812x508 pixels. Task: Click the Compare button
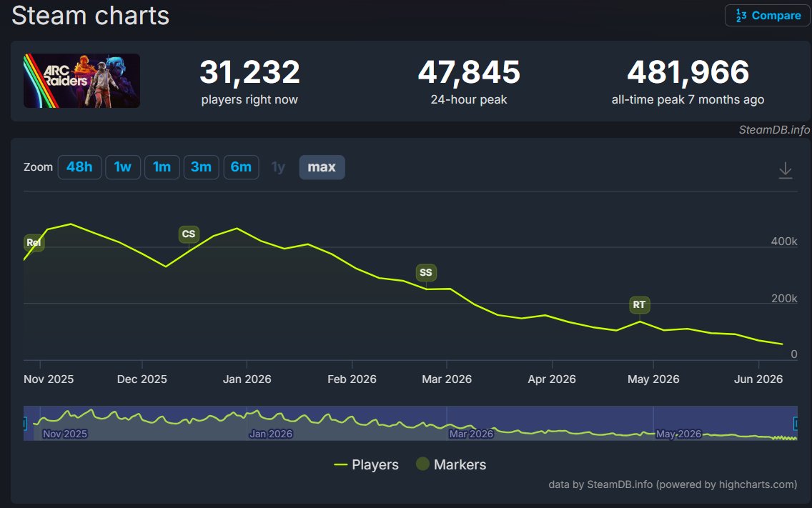[768, 16]
